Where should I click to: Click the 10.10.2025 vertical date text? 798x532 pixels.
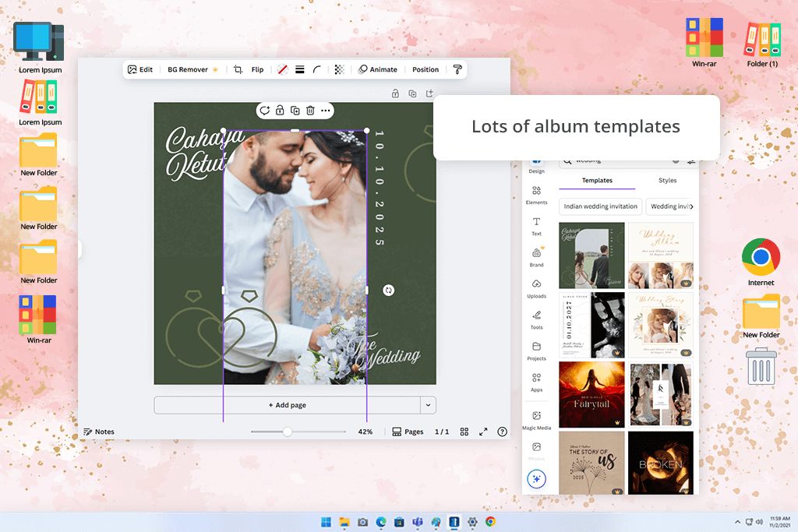pos(380,188)
